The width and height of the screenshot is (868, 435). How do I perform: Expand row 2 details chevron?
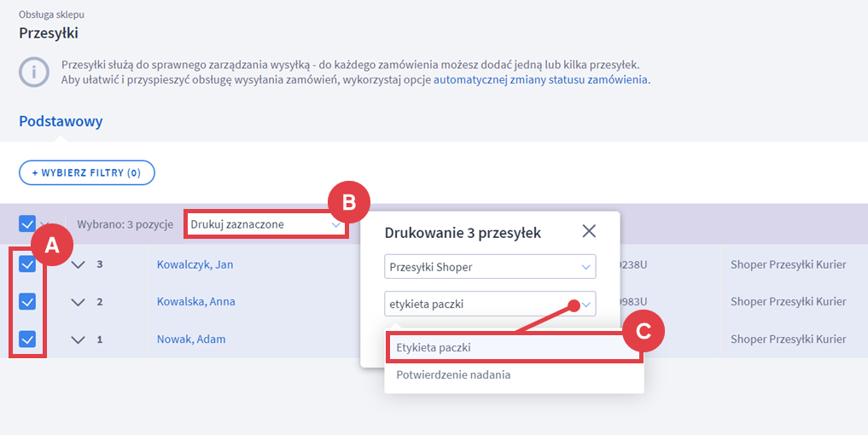point(78,302)
